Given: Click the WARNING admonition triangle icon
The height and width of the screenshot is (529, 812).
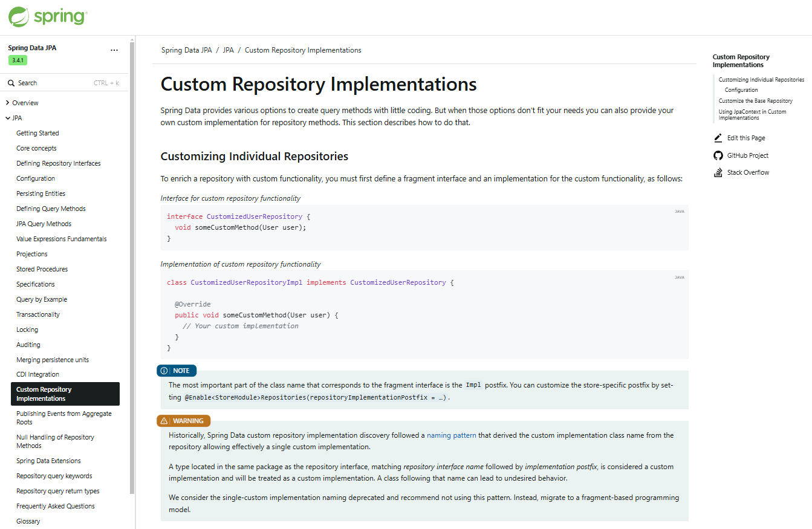Looking at the screenshot, I should [164, 421].
